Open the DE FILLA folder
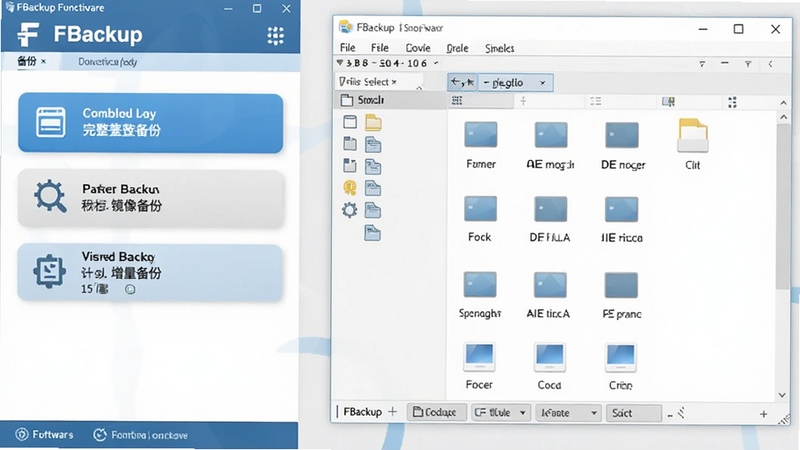The image size is (800, 450). coord(550,219)
